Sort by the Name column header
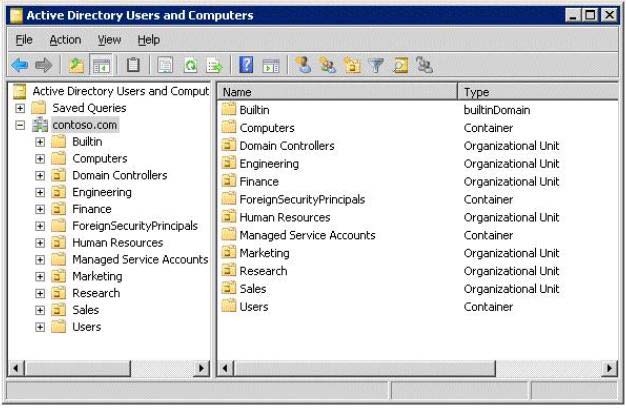Viewport: 626px width, 408px height. click(x=337, y=91)
